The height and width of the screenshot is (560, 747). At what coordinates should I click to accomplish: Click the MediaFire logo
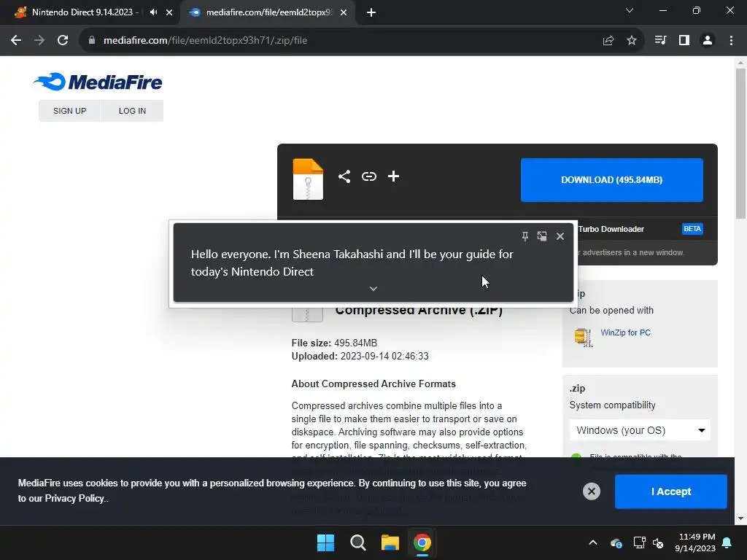pos(98,82)
